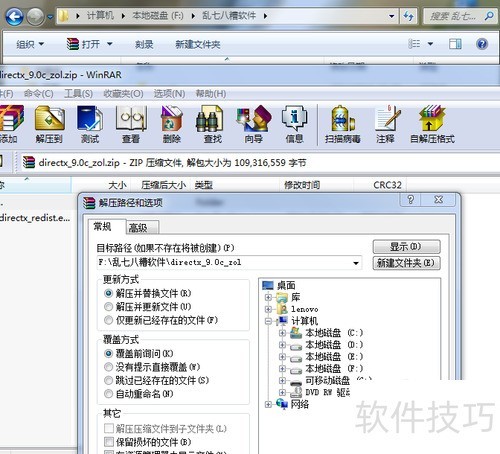
Task: Switch to the Advanced (高级) tab
Action: 142,228
